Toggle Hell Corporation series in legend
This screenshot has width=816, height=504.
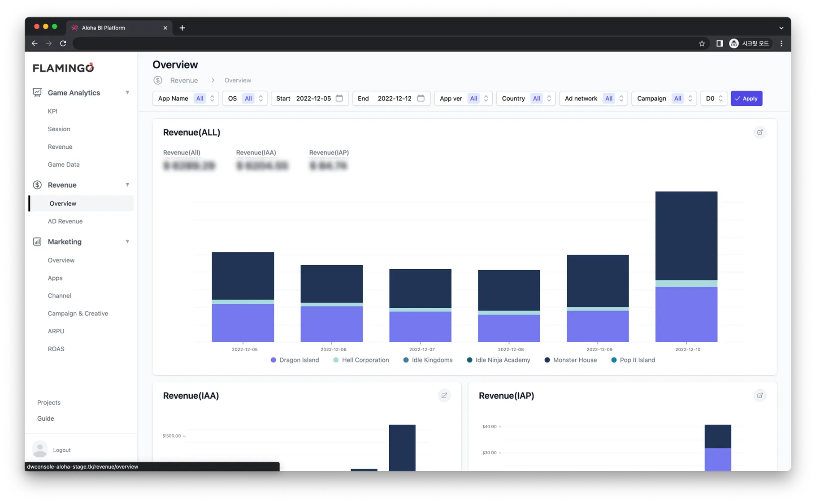coord(361,360)
